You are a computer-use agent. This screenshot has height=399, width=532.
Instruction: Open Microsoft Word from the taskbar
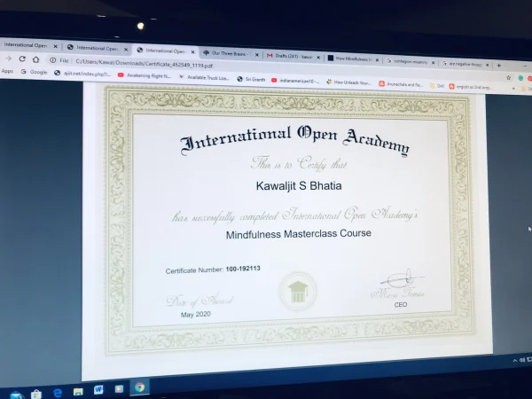point(98,389)
